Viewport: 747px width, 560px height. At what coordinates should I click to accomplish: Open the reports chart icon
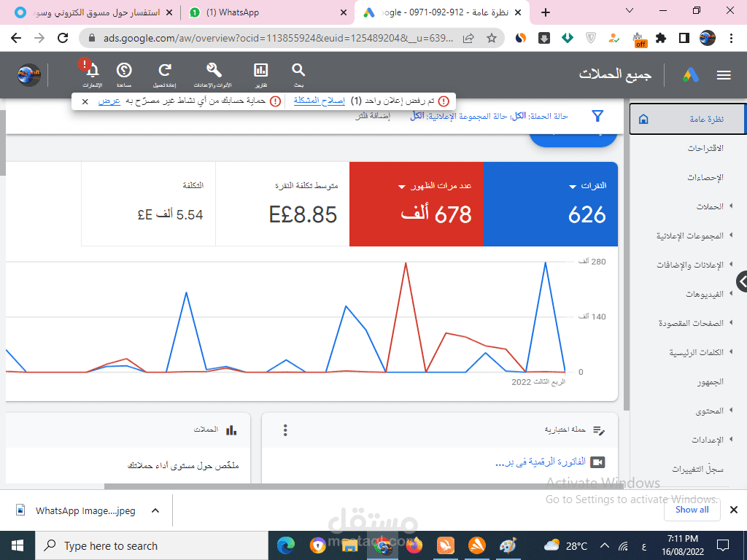pos(260,71)
